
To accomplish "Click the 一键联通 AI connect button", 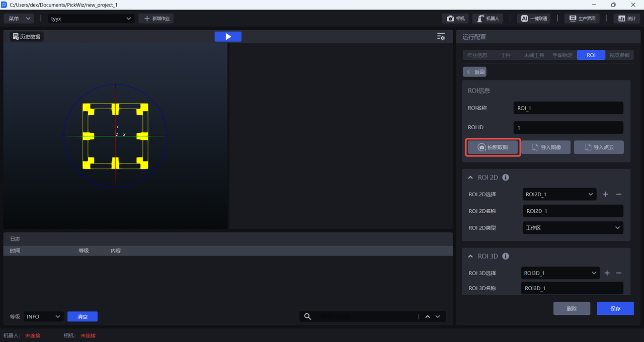I will tap(534, 19).
